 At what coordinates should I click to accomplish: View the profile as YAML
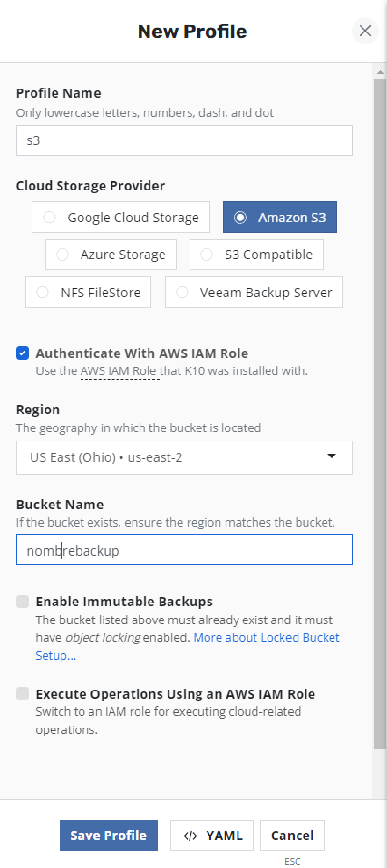pos(212,835)
